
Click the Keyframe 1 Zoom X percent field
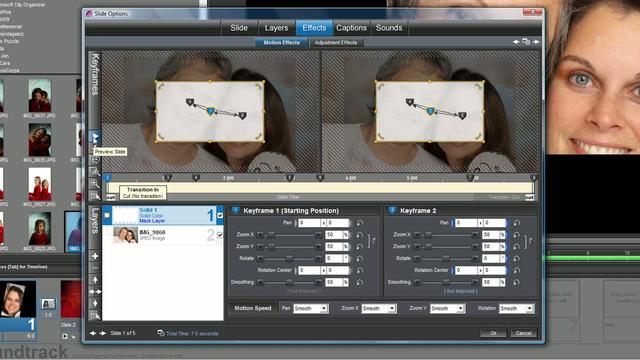tap(334, 235)
